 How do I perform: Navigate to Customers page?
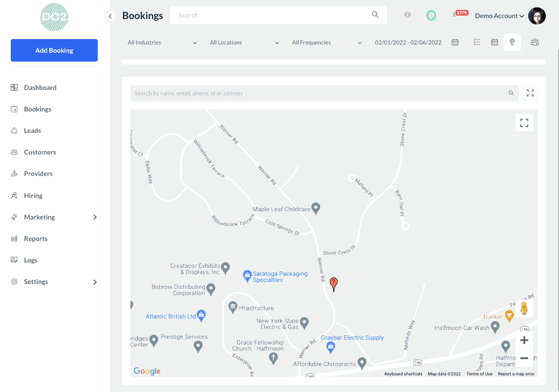40,152
